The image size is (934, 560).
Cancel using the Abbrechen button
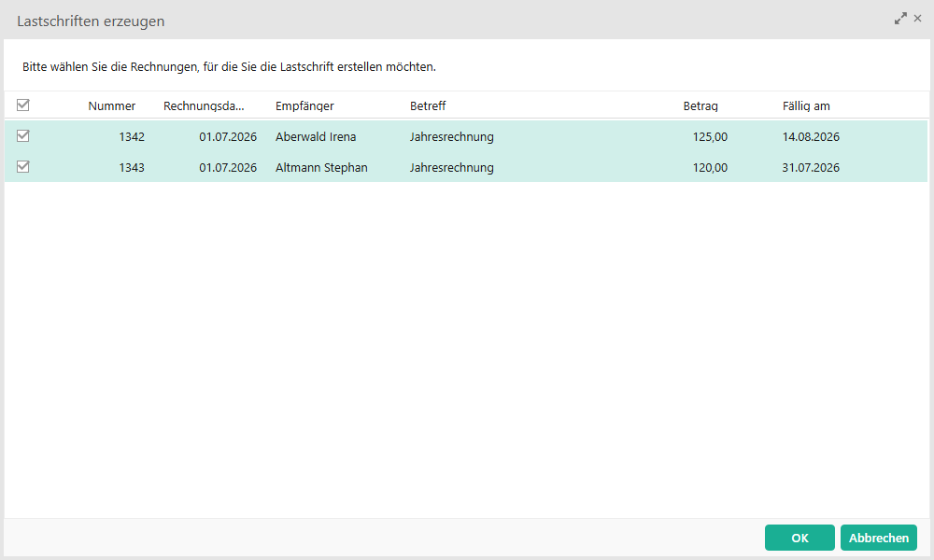879,538
